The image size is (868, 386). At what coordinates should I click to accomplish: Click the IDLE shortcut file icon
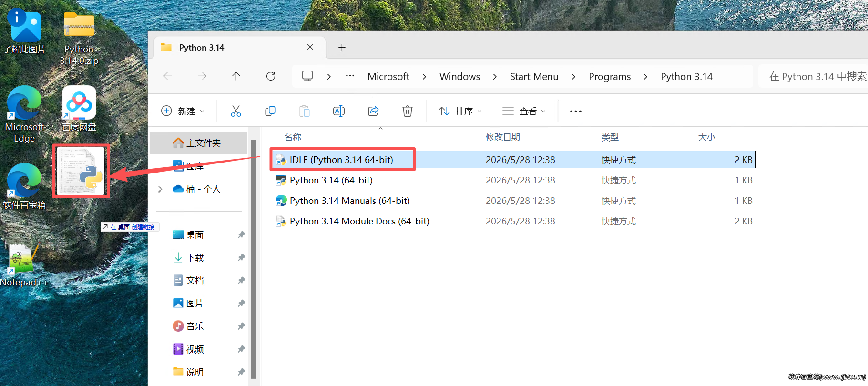pyautogui.click(x=281, y=160)
